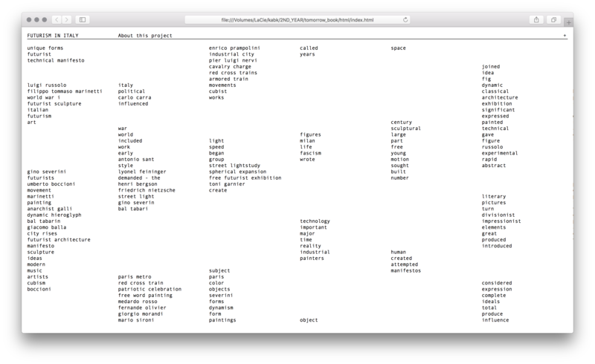The height and width of the screenshot is (364, 595).
Task: Click the small plus at header right
Action: tap(565, 35)
